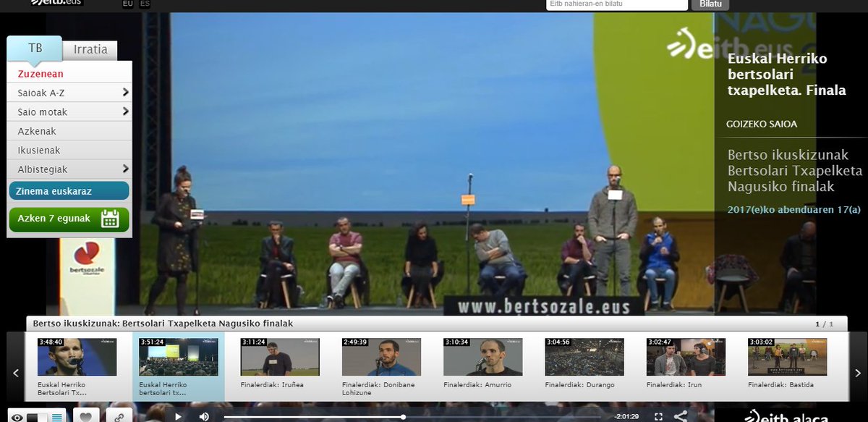
Task: Play the video
Action: tap(179, 416)
